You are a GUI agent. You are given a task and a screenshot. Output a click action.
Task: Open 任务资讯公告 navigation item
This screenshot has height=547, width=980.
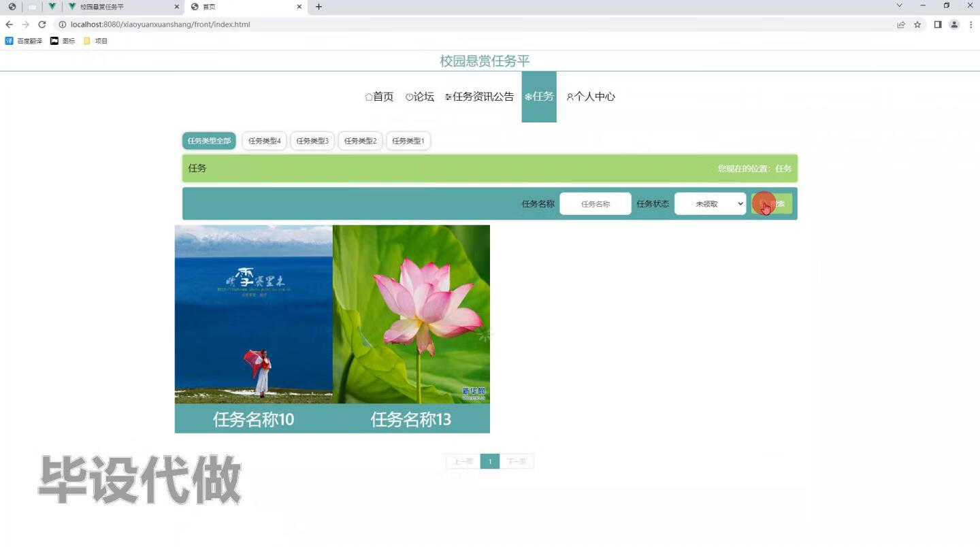point(479,97)
